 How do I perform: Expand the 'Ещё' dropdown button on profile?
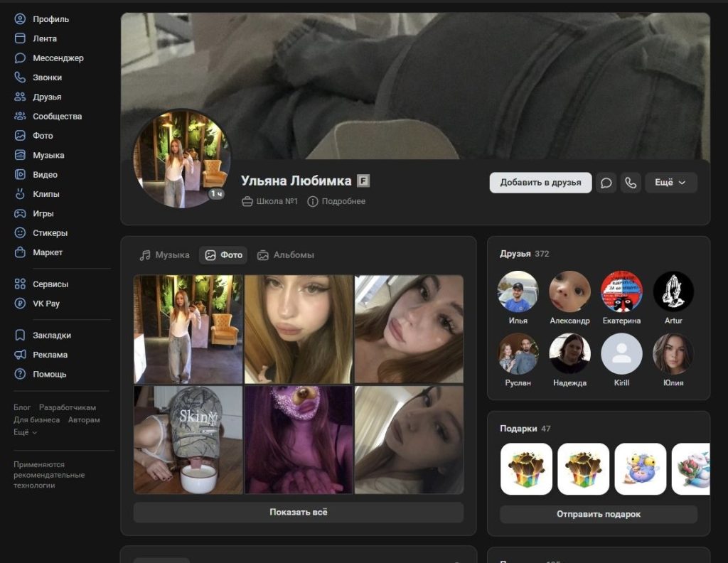coord(670,183)
